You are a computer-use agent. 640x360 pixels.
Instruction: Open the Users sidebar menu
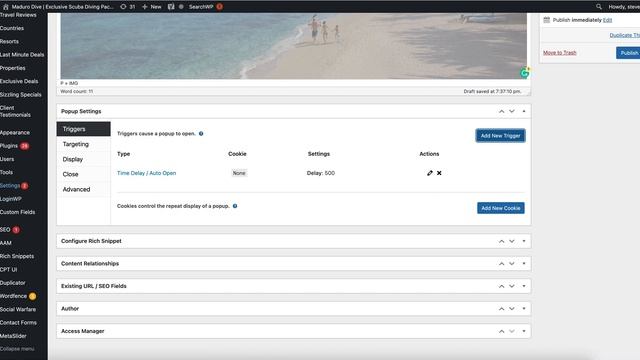click(7, 159)
